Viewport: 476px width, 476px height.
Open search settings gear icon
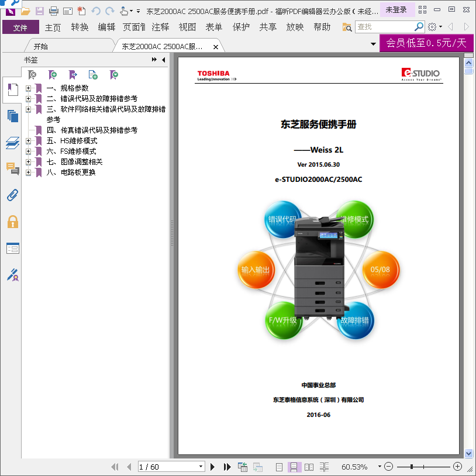point(432,27)
